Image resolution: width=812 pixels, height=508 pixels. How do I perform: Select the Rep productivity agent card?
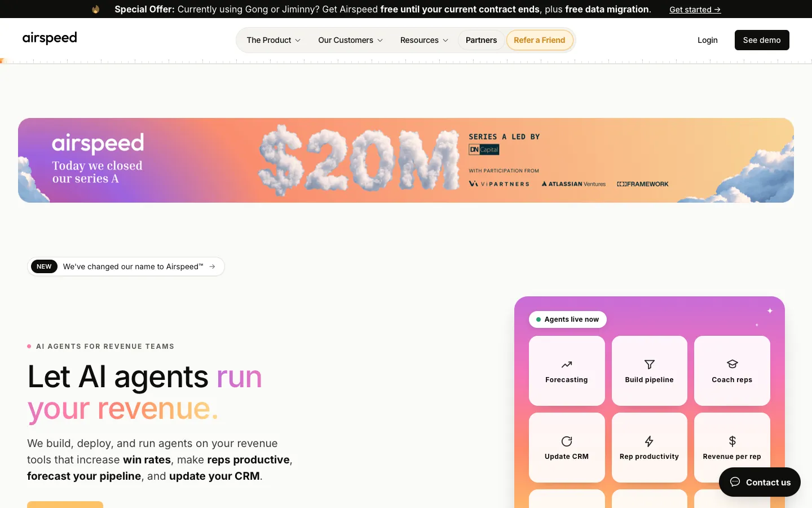[x=650, y=448]
